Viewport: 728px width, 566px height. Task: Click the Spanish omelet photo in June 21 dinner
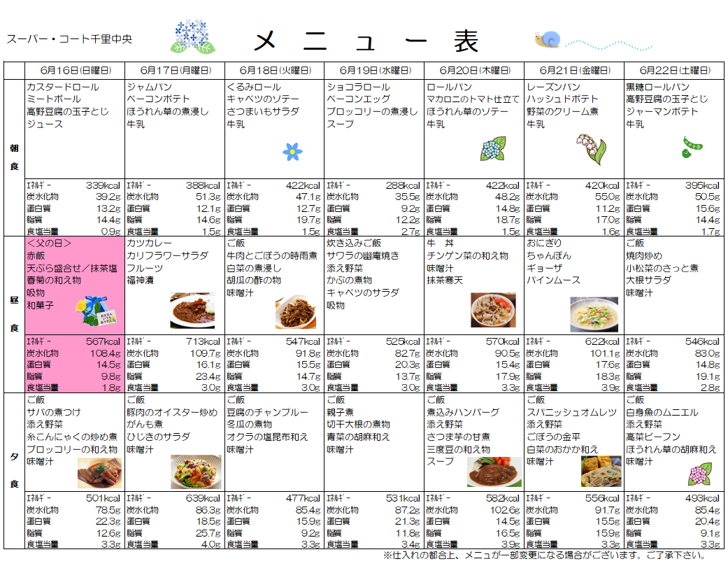(x=601, y=472)
